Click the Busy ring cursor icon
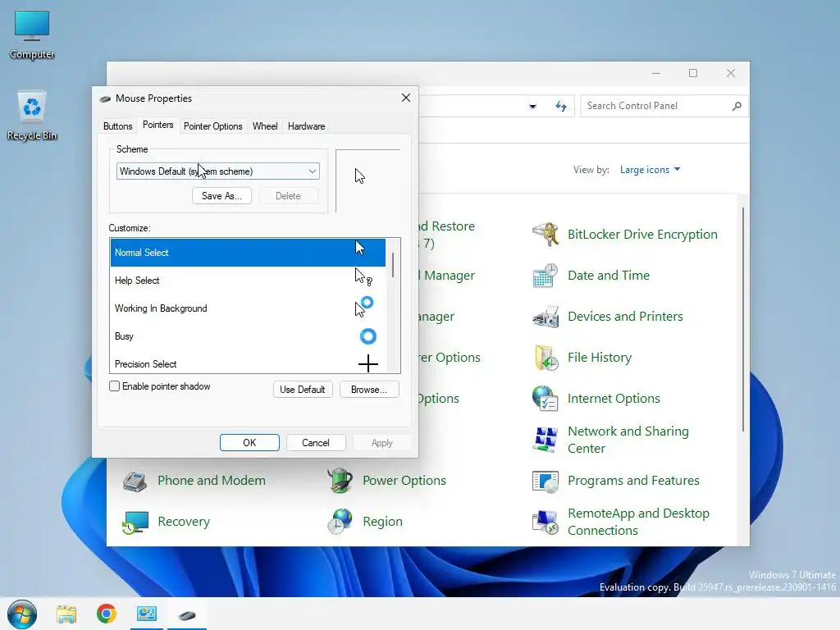The image size is (840, 630). click(368, 336)
